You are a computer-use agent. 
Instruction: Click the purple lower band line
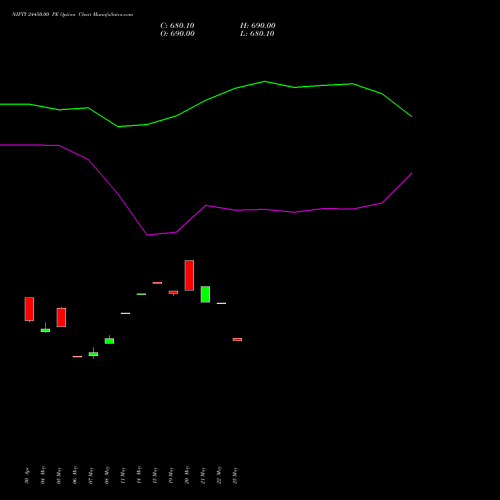pos(206,206)
